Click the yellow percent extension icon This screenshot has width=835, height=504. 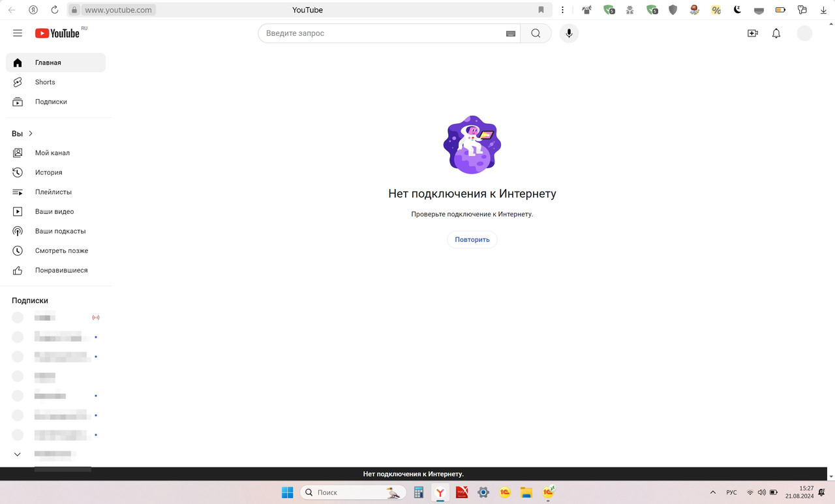click(716, 10)
